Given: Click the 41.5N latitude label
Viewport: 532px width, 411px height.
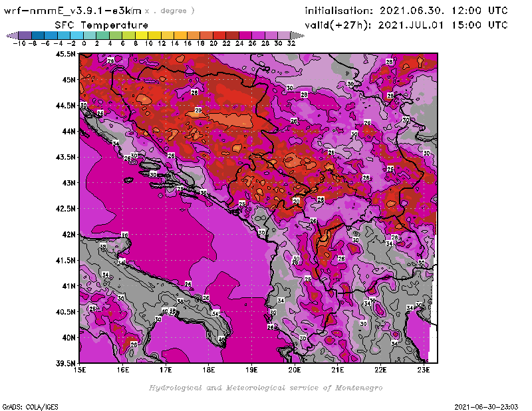Looking at the screenshot, I should tap(66, 260).
